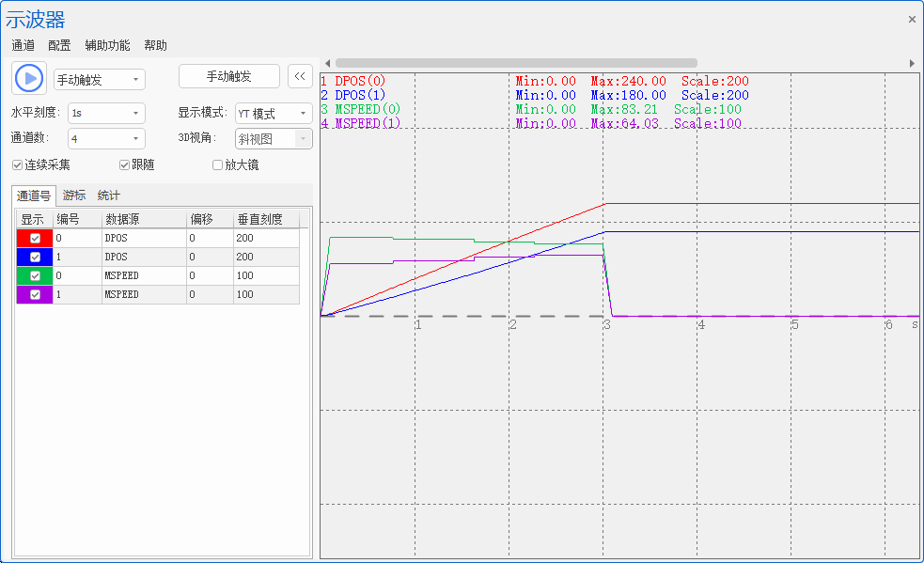Collapse the side panel with the << button

300,76
